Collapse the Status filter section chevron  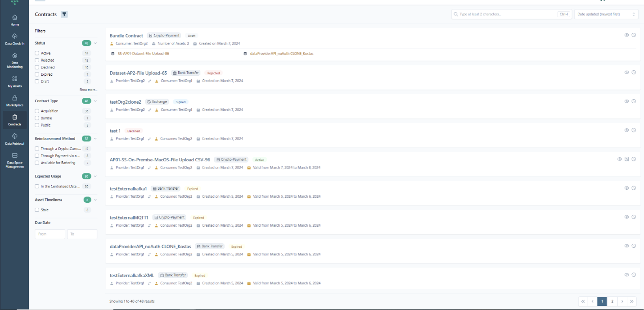click(x=95, y=43)
